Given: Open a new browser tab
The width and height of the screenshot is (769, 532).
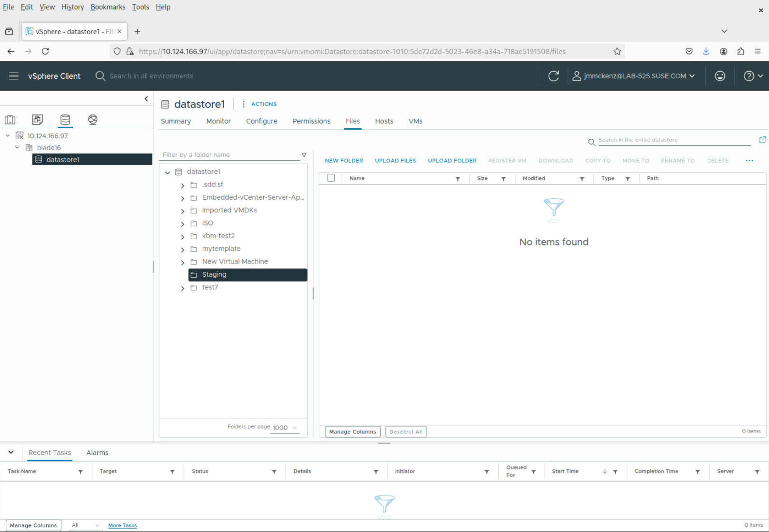Looking at the screenshot, I should 137,32.
